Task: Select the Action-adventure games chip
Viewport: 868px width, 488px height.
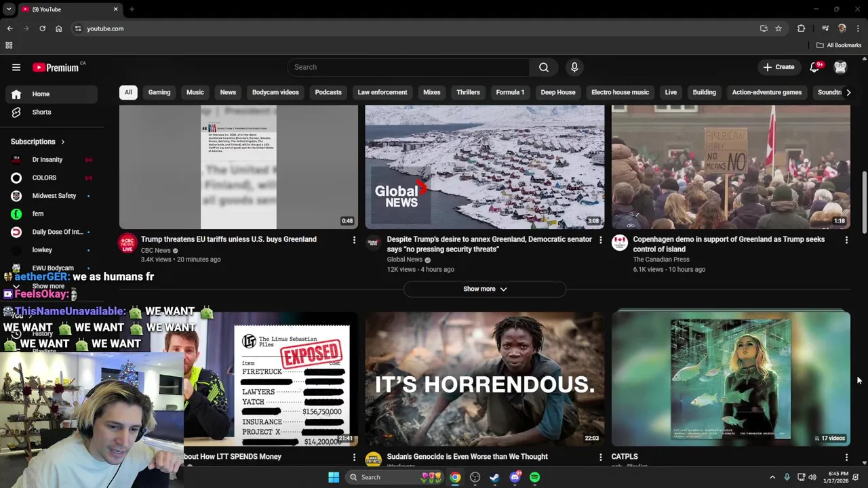Action: tap(767, 92)
